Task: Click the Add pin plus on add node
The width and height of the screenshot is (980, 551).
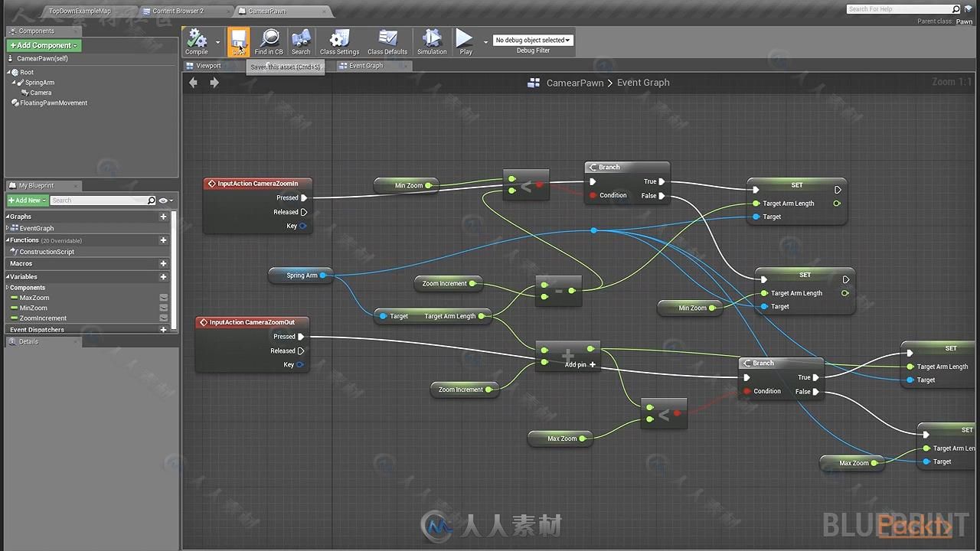Action: (592, 365)
